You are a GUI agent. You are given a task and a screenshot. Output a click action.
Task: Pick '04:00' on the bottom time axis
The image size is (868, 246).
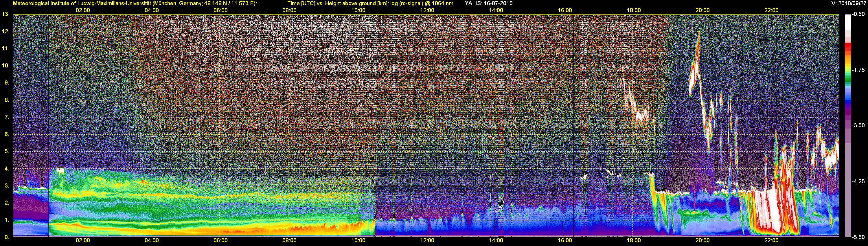coord(152,241)
